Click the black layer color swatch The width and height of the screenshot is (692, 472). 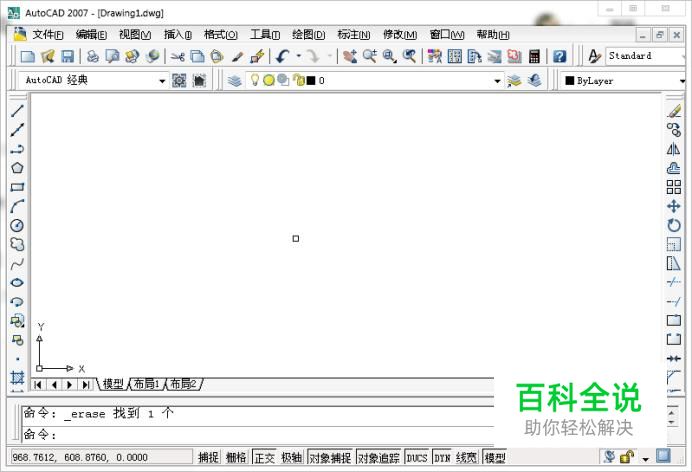(x=311, y=80)
